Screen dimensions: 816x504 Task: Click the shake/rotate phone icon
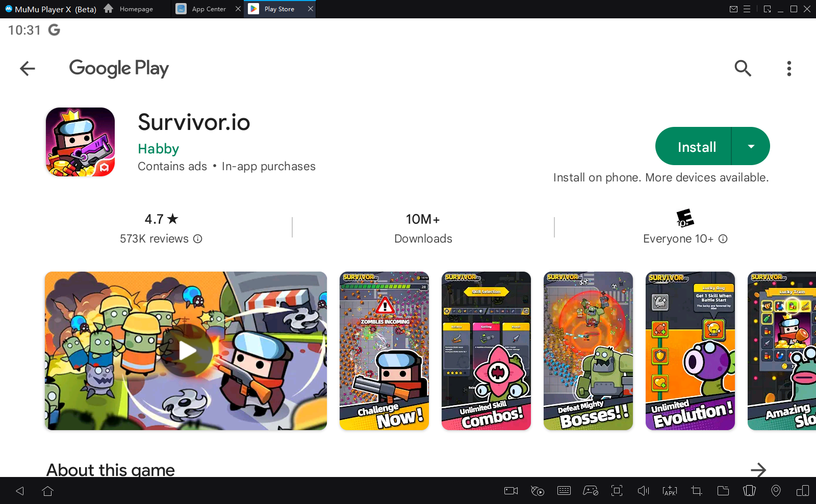750,491
